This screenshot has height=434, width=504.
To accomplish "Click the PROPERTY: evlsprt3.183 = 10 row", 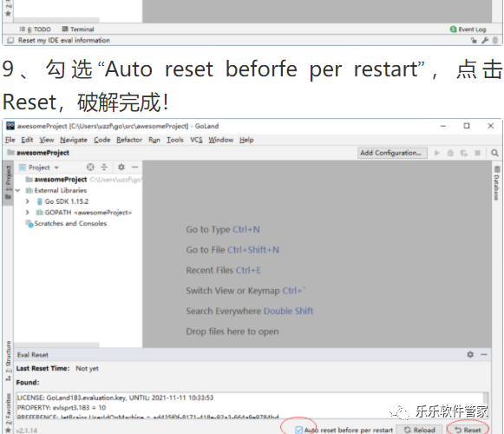I will click(61, 408).
